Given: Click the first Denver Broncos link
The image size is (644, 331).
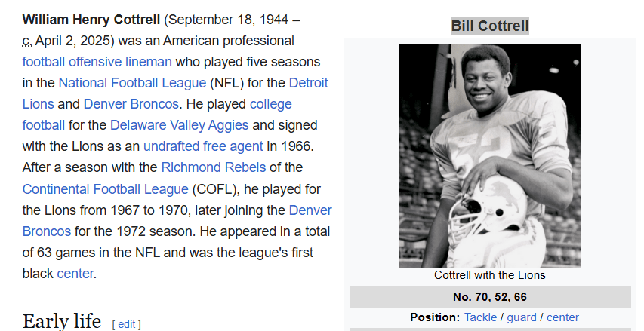Looking at the screenshot, I should pyautogui.click(x=131, y=104).
